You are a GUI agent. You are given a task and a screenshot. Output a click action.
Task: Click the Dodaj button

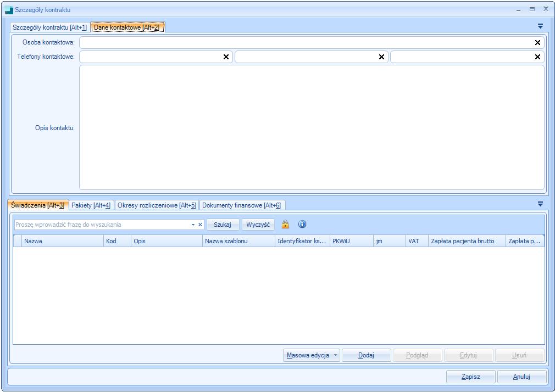(367, 355)
